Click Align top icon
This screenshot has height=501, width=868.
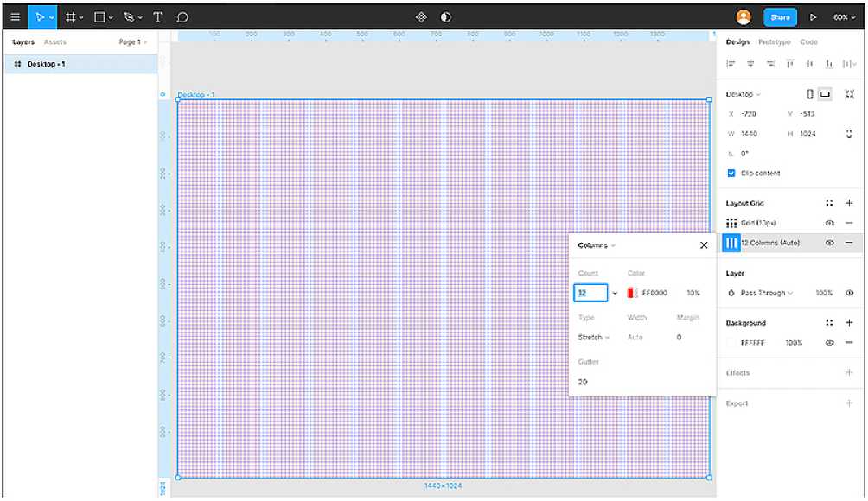[x=790, y=64]
